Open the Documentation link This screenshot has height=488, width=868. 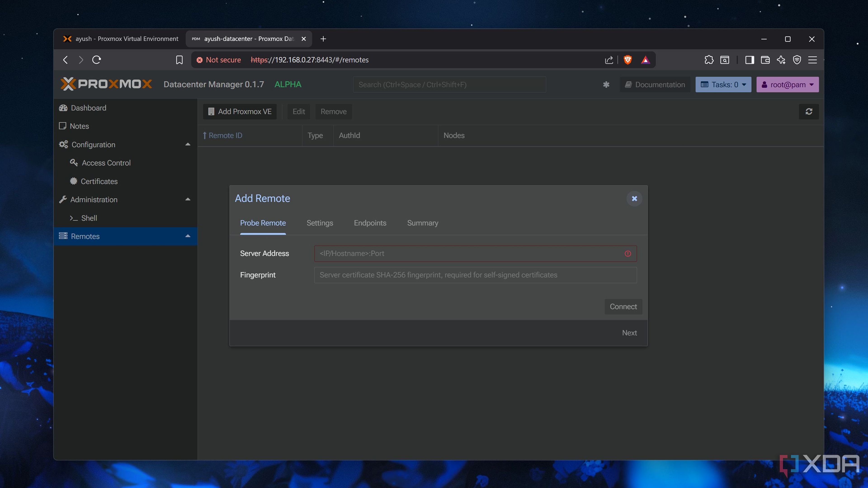tap(655, 84)
